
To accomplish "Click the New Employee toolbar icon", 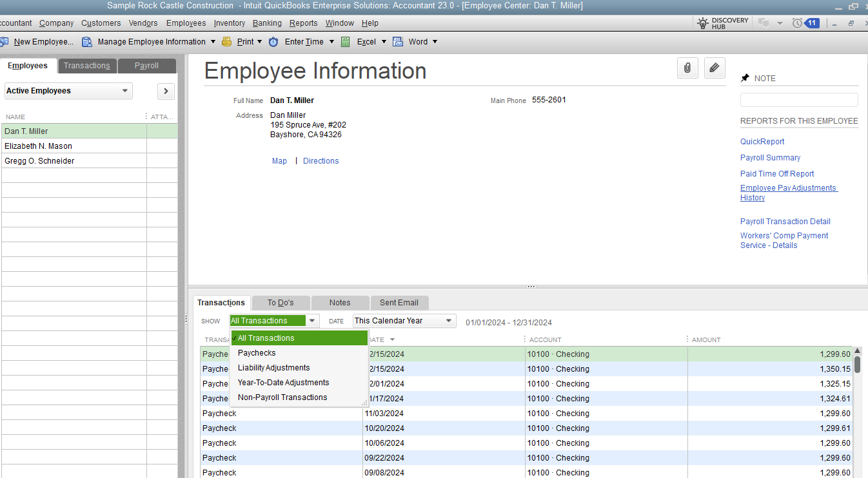I will pos(4,42).
